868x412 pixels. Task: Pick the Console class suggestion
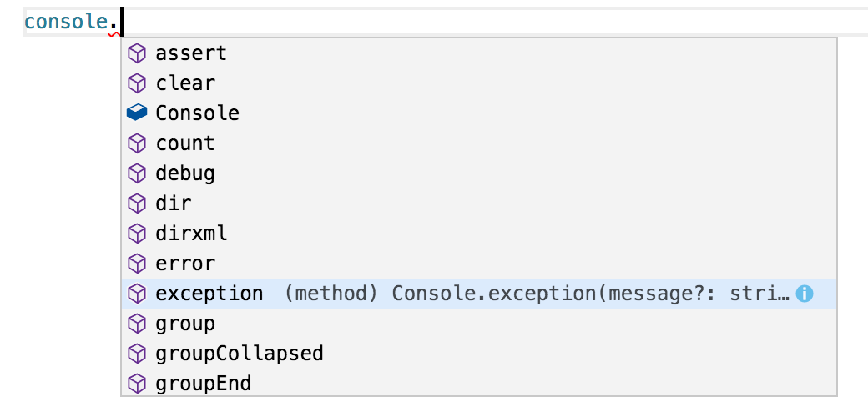(479, 113)
